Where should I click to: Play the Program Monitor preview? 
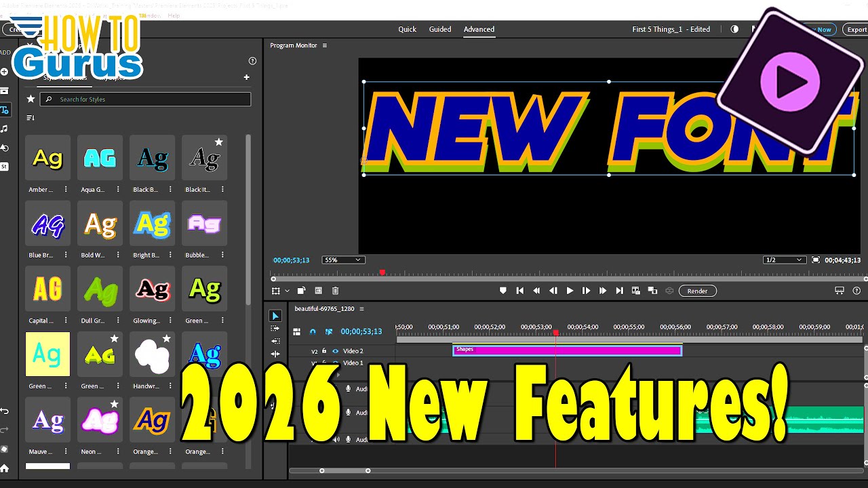click(570, 291)
